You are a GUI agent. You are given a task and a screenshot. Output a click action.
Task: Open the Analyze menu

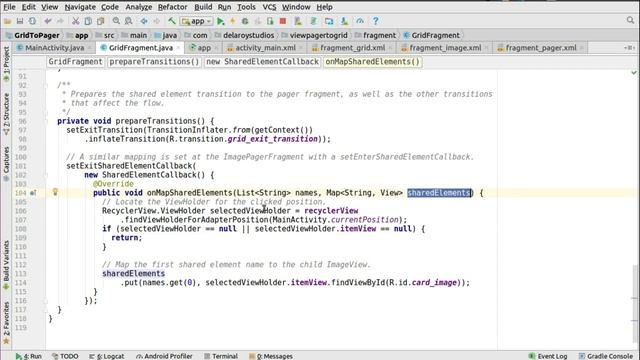click(x=138, y=7)
